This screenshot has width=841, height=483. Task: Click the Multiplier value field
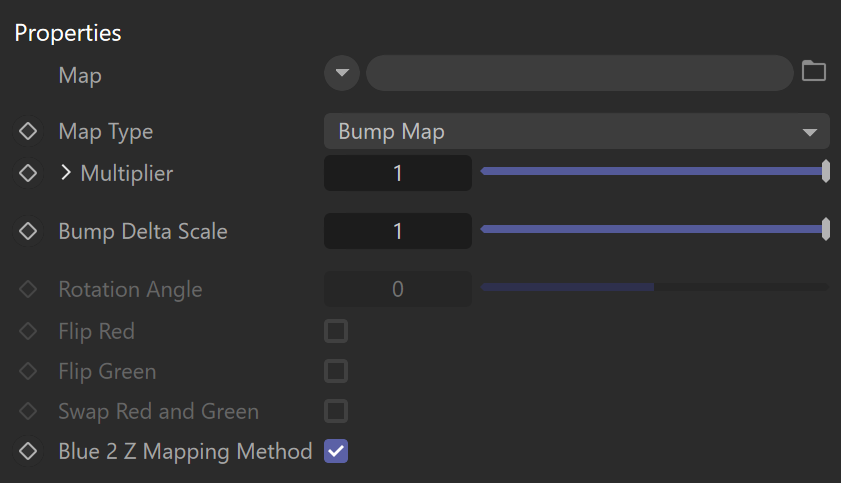pos(397,173)
